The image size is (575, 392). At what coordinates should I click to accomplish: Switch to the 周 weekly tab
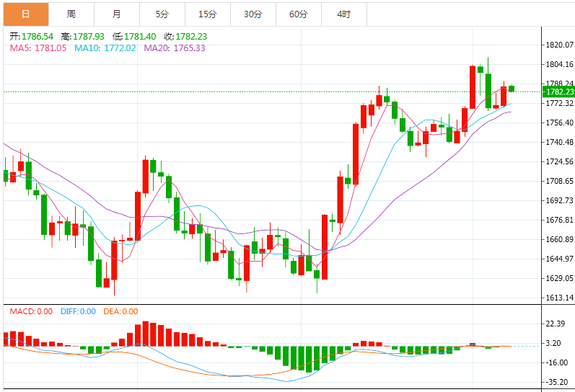(x=71, y=14)
